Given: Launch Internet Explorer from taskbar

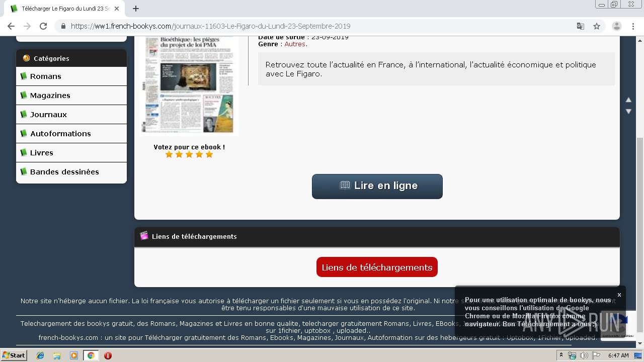Looking at the screenshot, I should (x=40, y=355).
